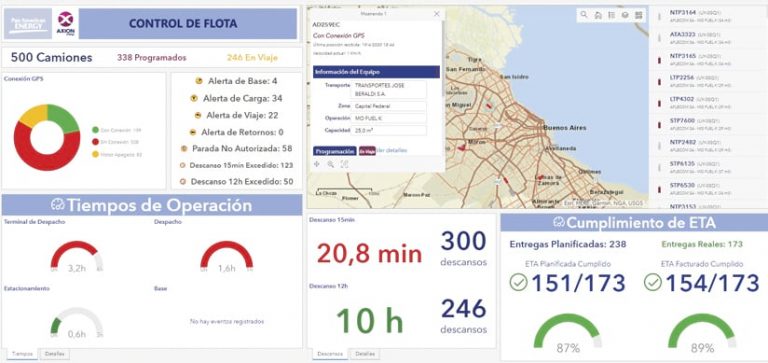
Task: Click the Capacidad field showing 25.0 m³
Action: 389,131
